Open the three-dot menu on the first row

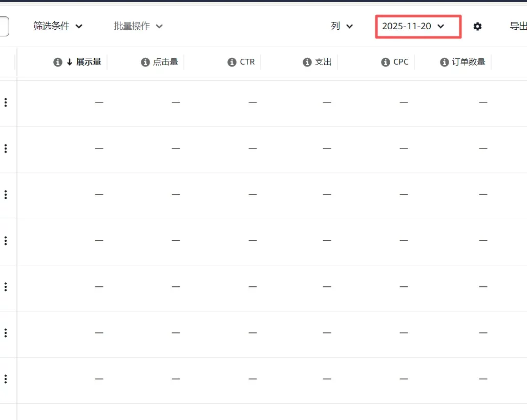pyautogui.click(x=6, y=102)
